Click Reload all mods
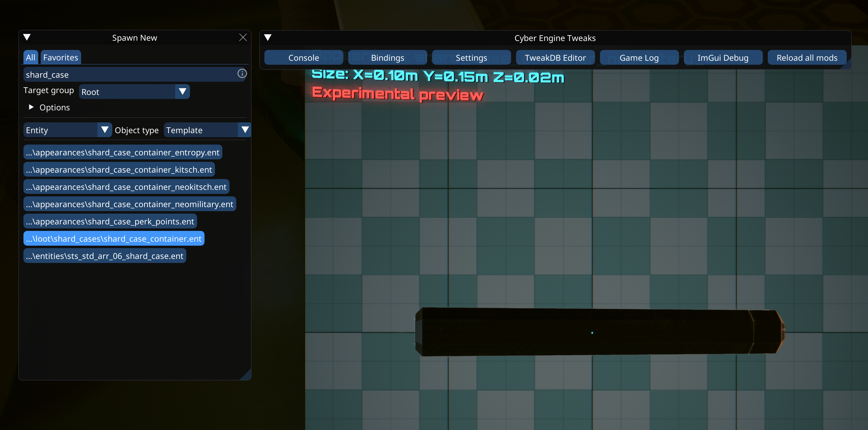Viewport: 868px width, 430px height. click(807, 58)
